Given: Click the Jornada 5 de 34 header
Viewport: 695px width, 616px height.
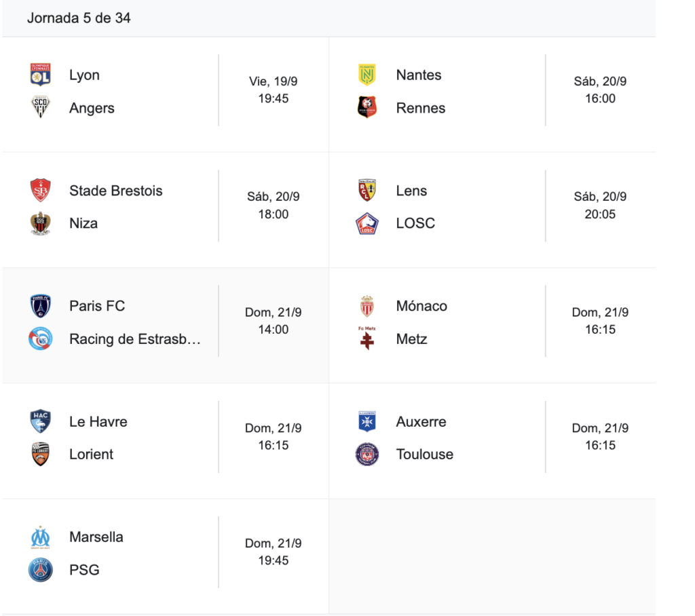Looking at the screenshot, I should 79,18.
